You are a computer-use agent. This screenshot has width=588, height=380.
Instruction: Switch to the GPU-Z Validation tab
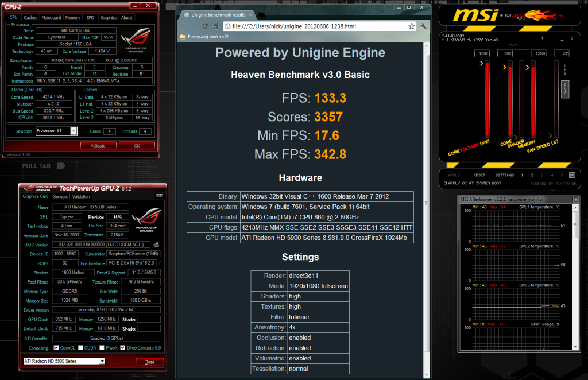[x=81, y=196]
